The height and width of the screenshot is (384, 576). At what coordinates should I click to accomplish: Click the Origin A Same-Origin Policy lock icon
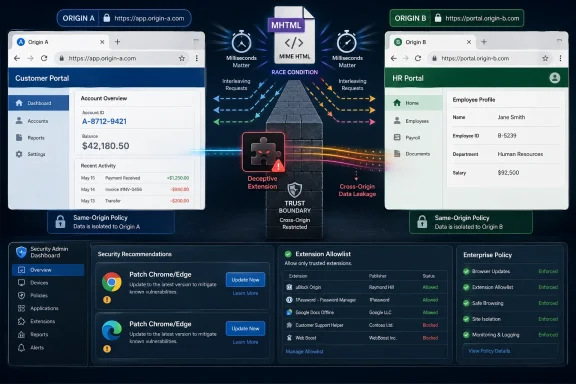[60, 222]
